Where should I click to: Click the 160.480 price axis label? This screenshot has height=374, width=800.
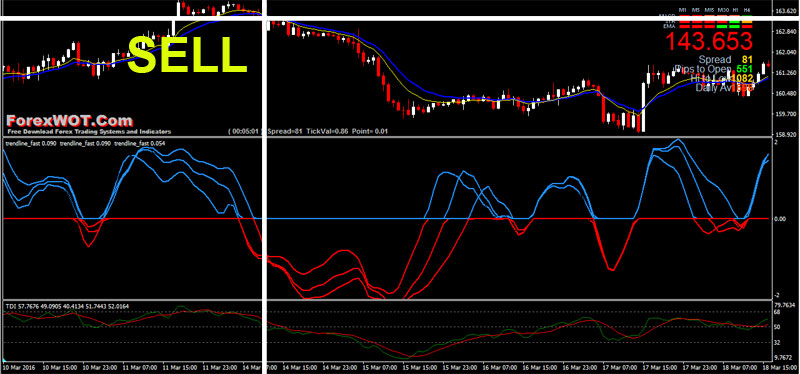786,93
